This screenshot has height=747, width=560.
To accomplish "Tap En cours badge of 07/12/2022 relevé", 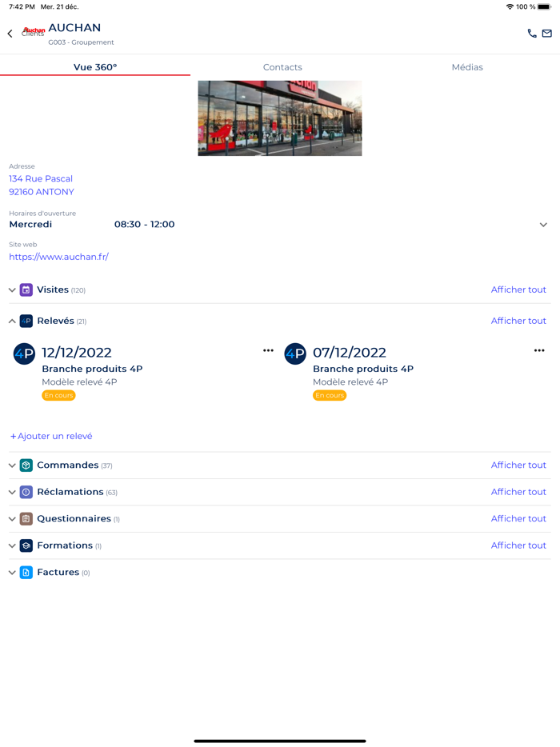I will [x=330, y=395].
